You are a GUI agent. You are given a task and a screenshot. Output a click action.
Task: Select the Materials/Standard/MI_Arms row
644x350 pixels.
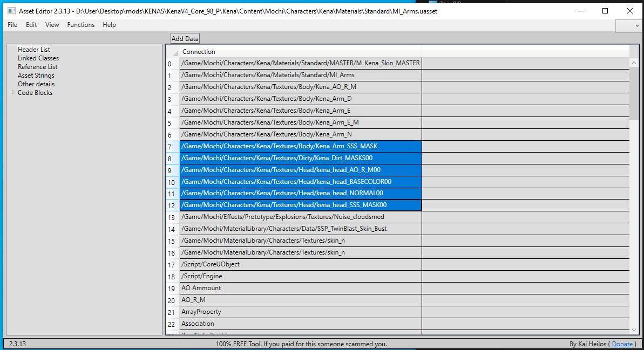point(301,75)
